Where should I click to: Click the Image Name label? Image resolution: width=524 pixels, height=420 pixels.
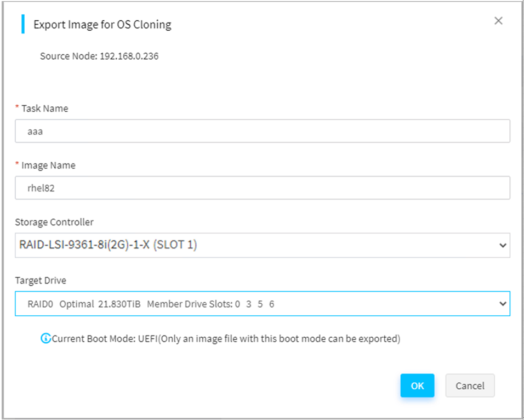pos(48,166)
